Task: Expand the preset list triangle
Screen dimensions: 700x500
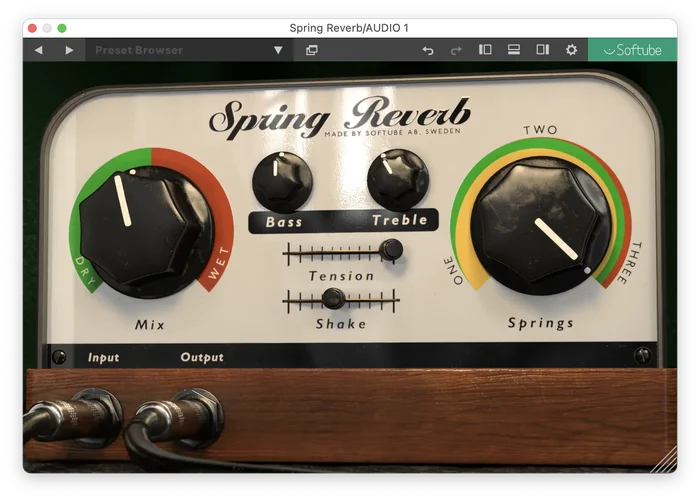Action: click(278, 50)
